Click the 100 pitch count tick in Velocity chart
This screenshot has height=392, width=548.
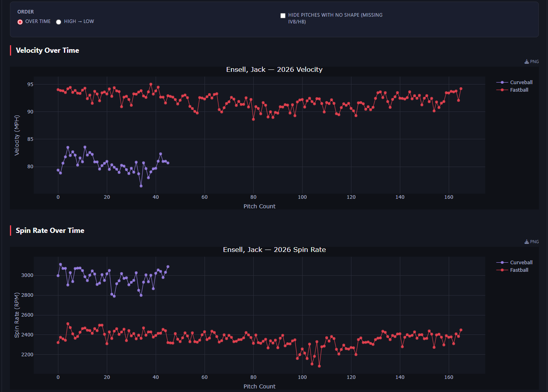[302, 197]
